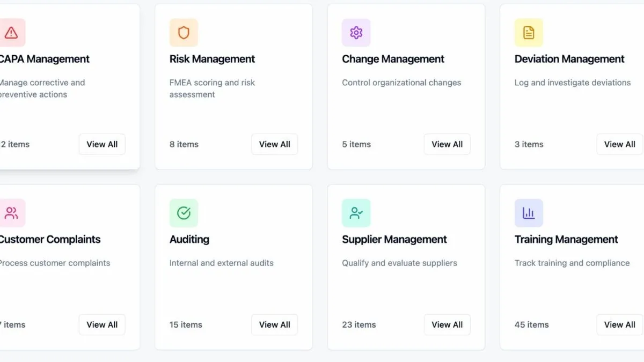Click the Customer Complaints people icon
The image size is (644, 362).
(11, 213)
